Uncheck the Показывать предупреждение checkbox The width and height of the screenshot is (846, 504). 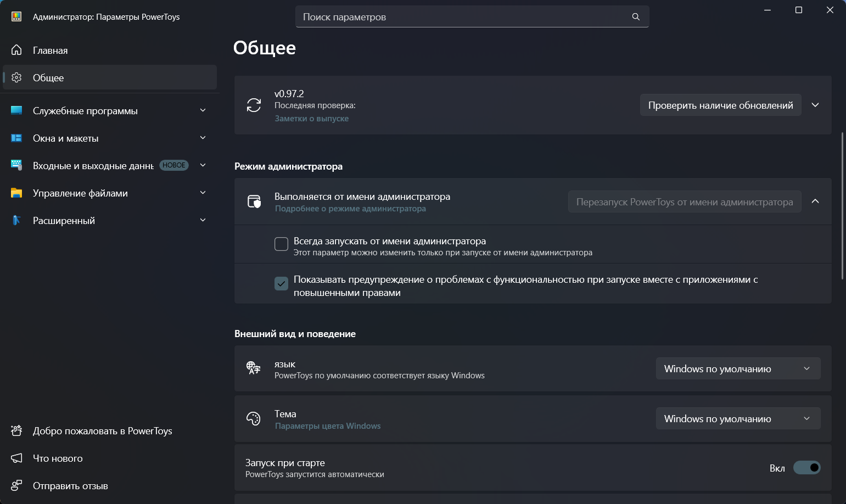coord(281,283)
